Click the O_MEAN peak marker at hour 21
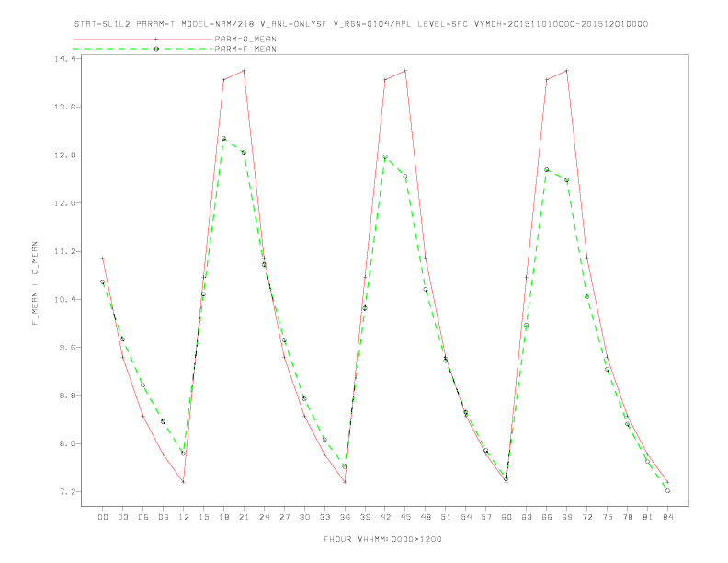The width and height of the screenshot is (728, 563). pos(244,71)
